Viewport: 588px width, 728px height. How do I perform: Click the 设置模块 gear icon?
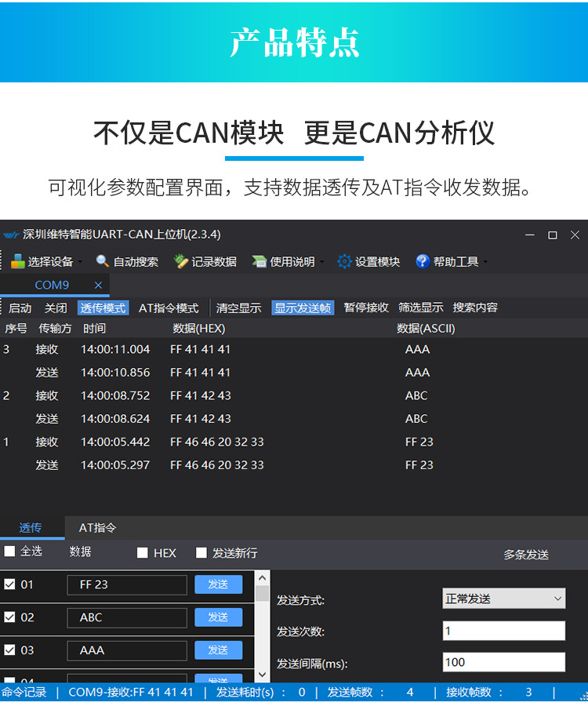[344, 261]
